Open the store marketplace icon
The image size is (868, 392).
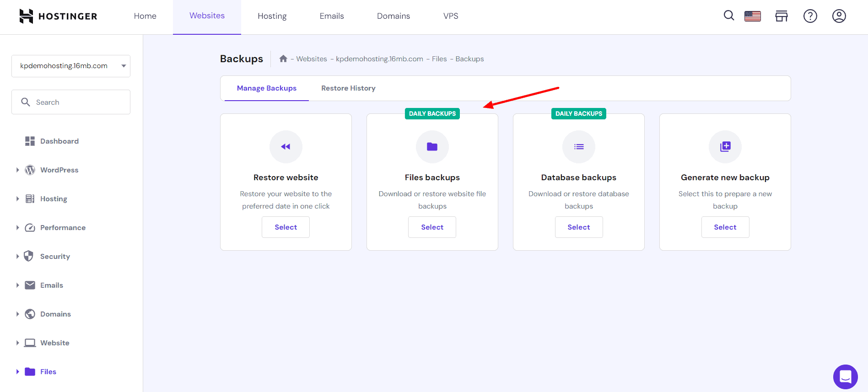(x=781, y=16)
